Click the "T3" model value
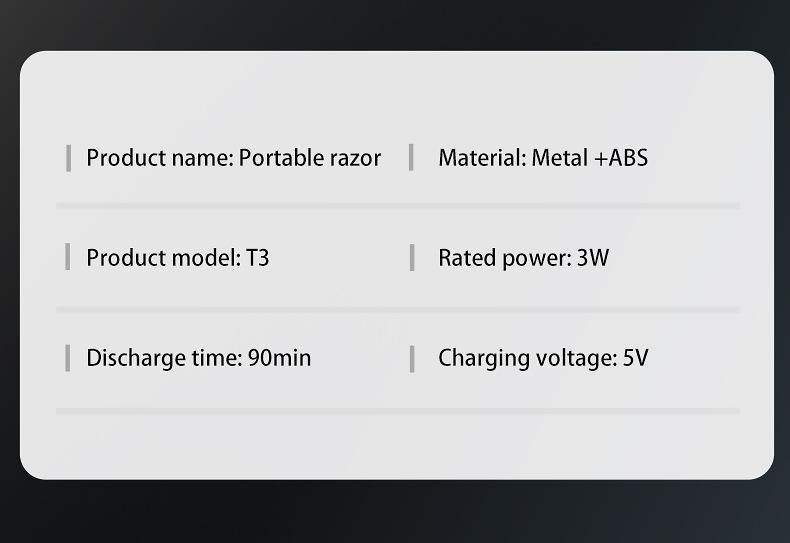This screenshot has height=543, width=790. click(257, 258)
